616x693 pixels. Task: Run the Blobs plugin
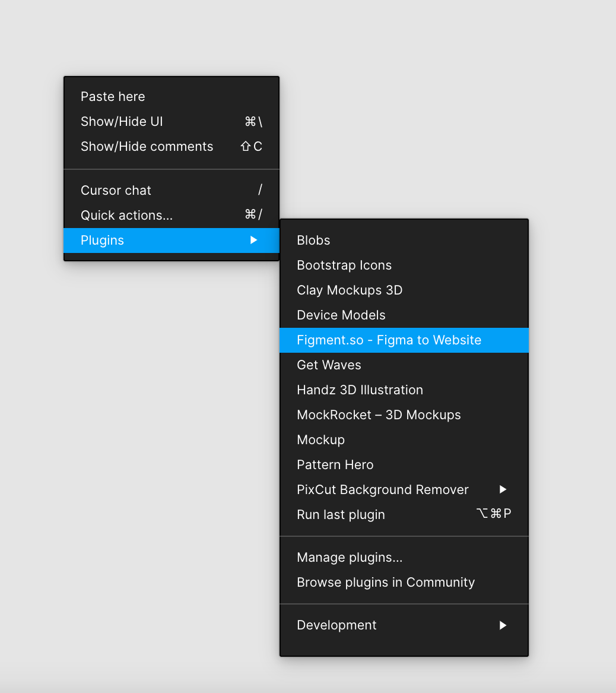(404, 241)
